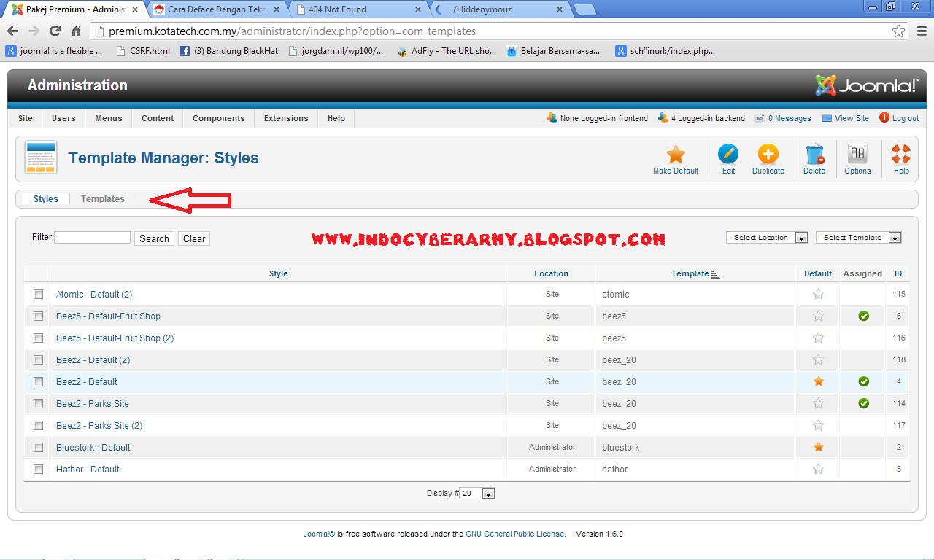Open the Display # dropdown
The height and width of the screenshot is (560, 934).
477,494
